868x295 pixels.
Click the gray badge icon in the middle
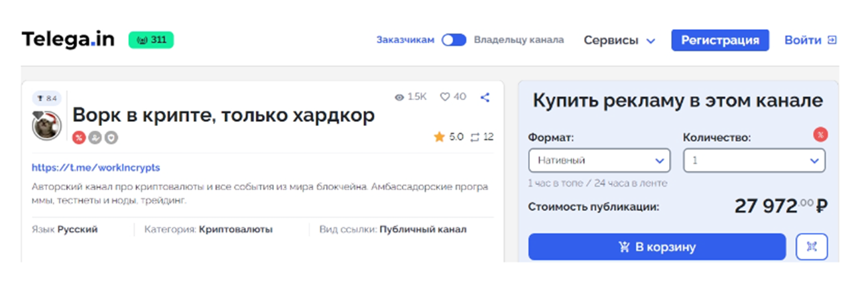(95, 138)
